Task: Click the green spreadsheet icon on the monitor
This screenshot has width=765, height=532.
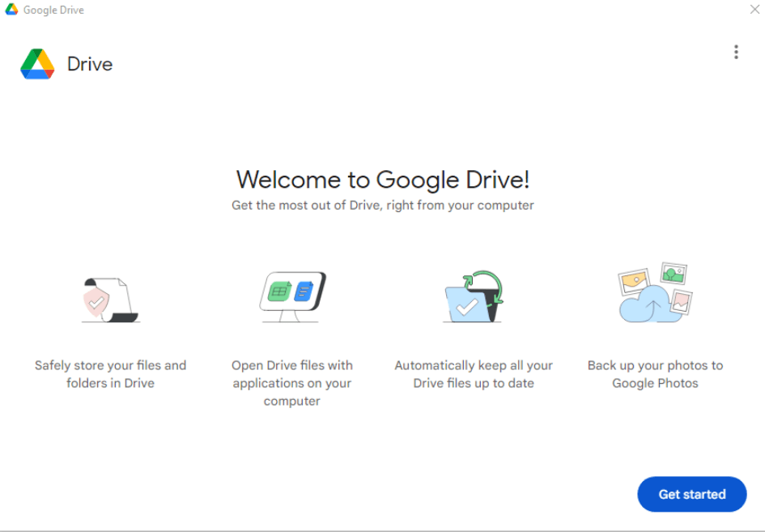Action: click(280, 291)
